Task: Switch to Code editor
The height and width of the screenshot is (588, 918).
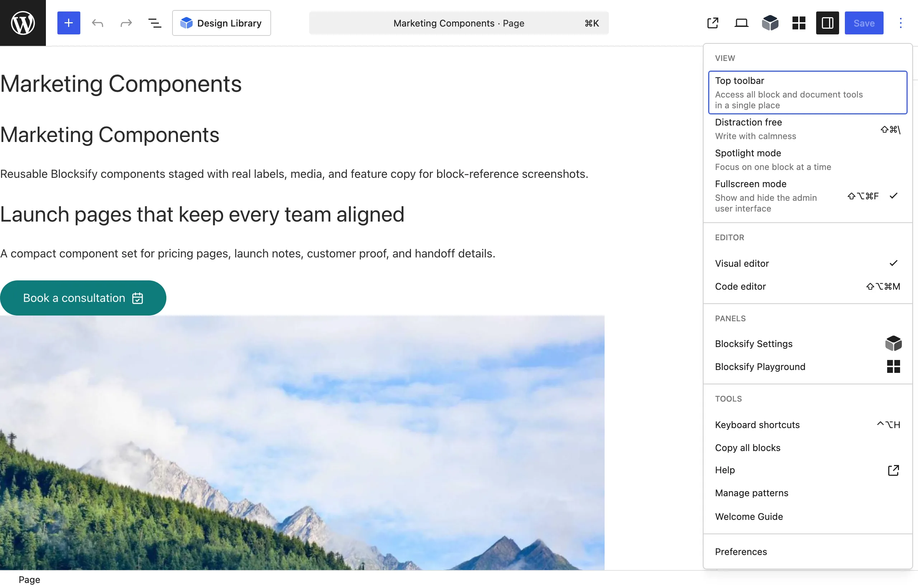Action: coord(808,286)
